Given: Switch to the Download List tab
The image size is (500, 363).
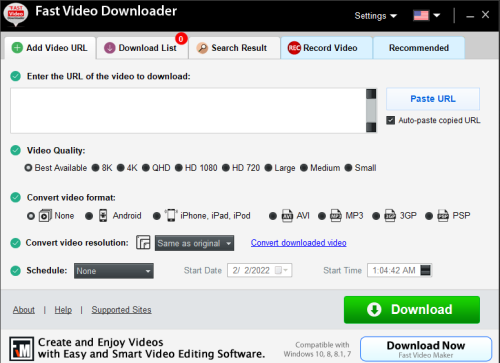Looking at the screenshot, I should tap(142, 48).
